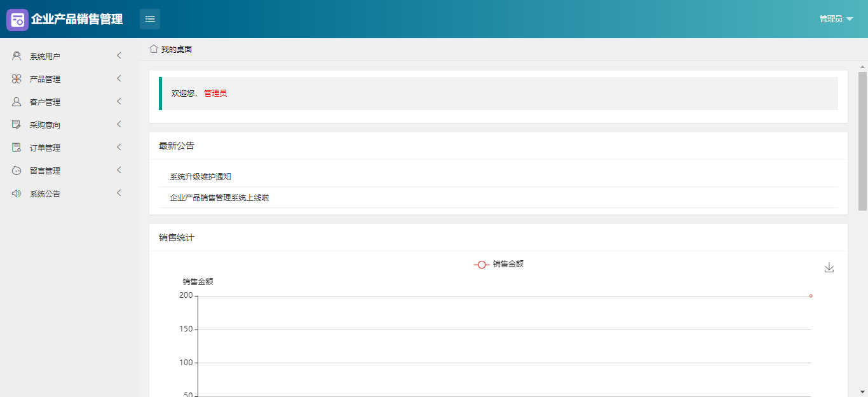Download the sales chart as image
Viewport: 868px width, 397px height.
tap(829, 268)
